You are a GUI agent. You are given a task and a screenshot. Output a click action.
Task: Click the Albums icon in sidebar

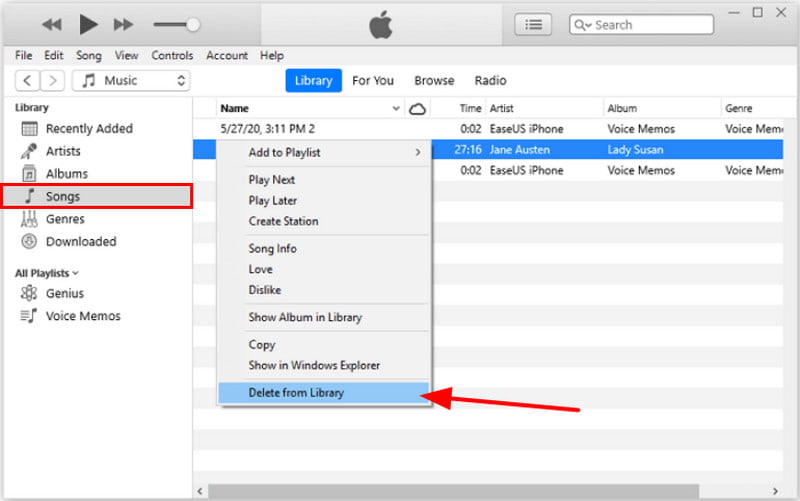click(29, 173)
